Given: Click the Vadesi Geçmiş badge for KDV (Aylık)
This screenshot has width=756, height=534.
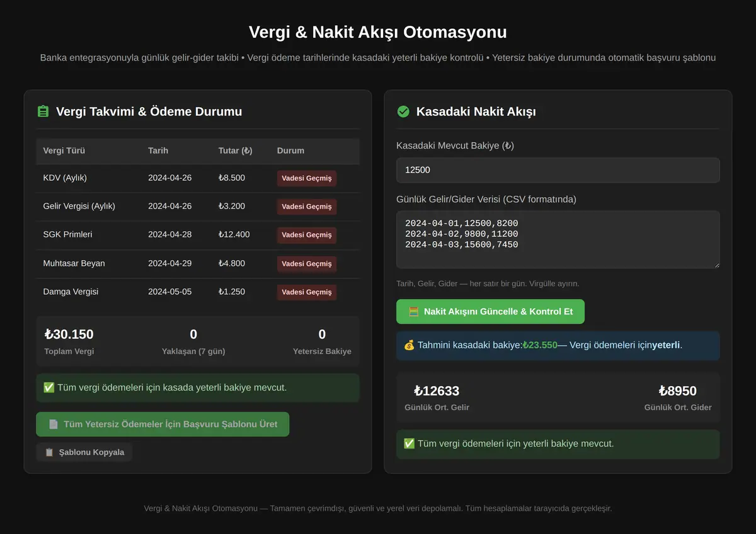Looking at the screenshot, I should (307, 178).
